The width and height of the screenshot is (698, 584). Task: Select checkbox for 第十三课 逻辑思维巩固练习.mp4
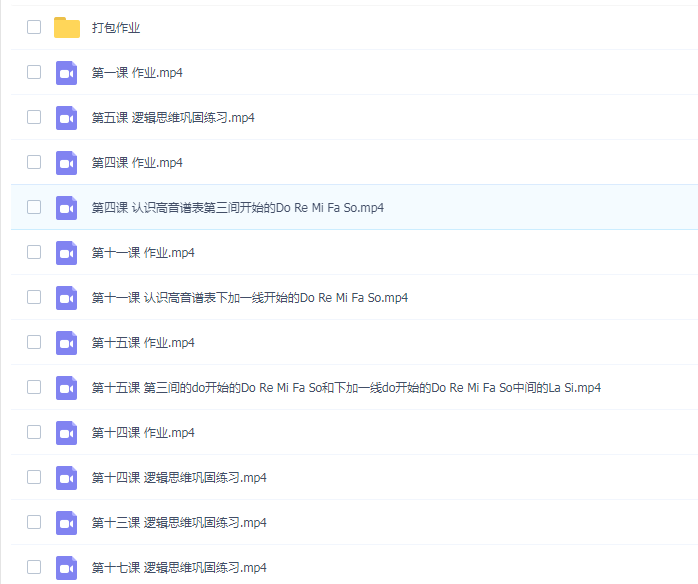coord(34,521)
